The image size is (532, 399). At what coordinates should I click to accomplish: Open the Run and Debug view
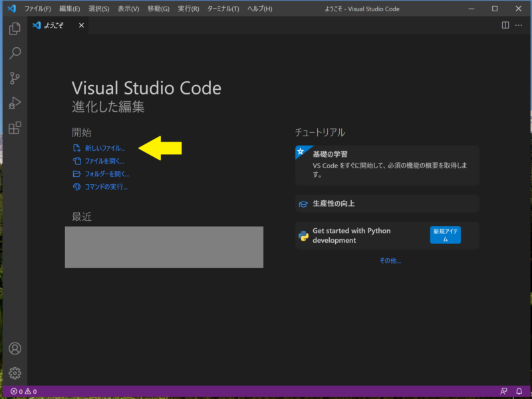tap(15, 103)
